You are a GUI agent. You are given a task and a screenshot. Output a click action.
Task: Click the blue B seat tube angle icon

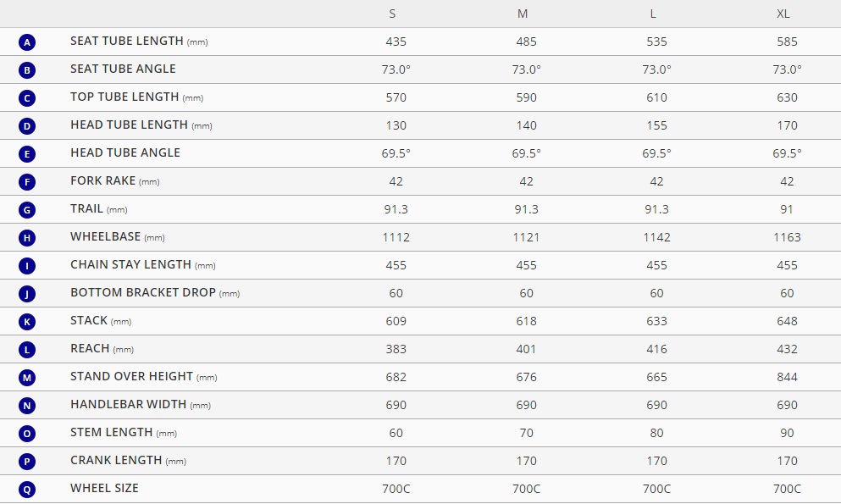click(27, 70)
